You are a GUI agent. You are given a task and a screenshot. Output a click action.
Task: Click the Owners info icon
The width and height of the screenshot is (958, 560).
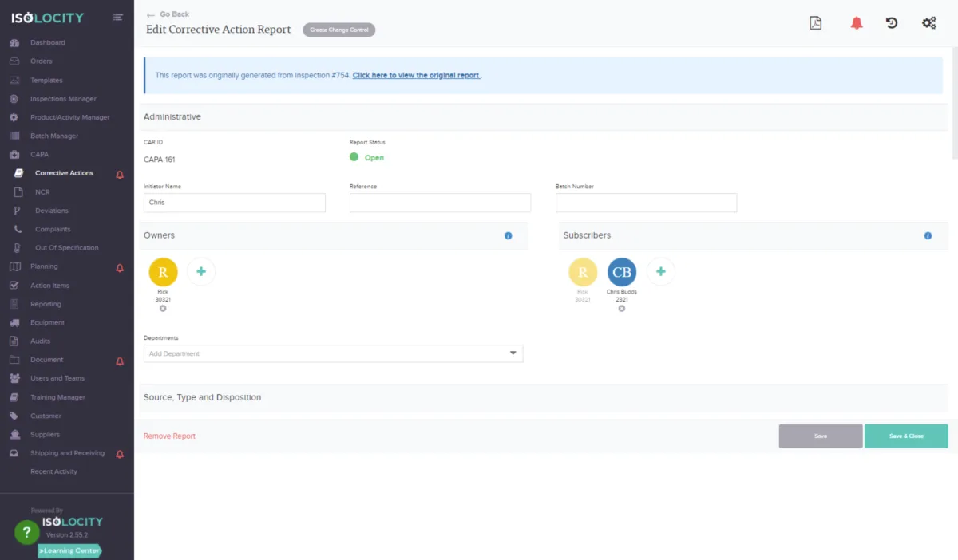click(509, 236)
